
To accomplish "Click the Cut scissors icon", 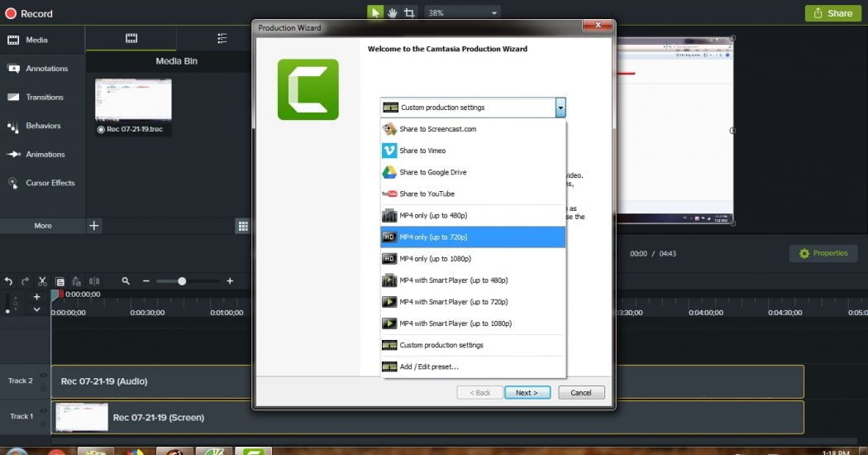I will pyautogui.click(x=43, y=281).
